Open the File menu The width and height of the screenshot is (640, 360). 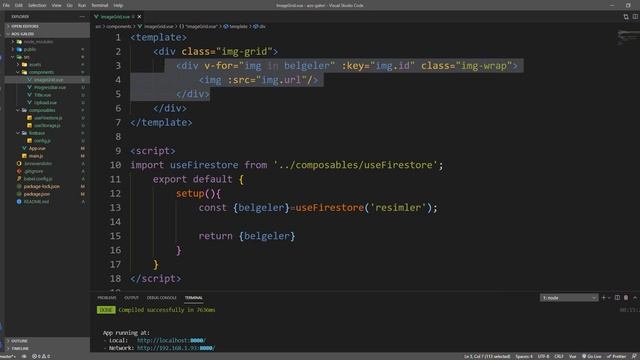click(6, 5)
